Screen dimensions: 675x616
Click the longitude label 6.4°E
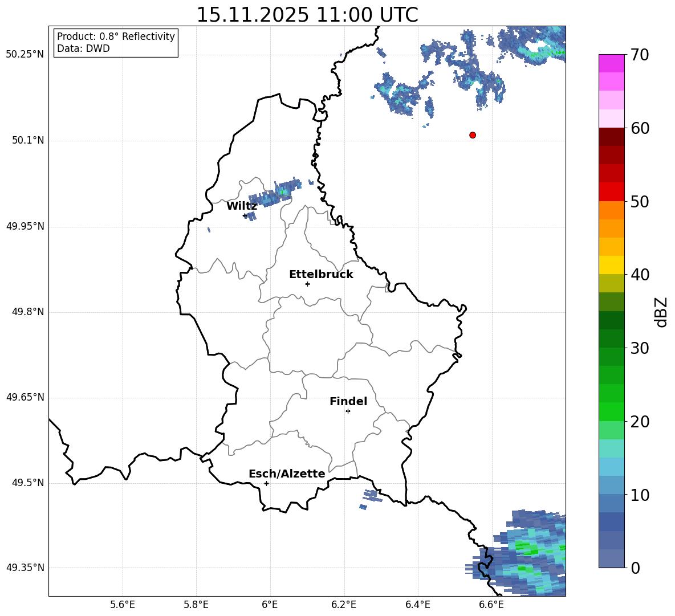417,605
